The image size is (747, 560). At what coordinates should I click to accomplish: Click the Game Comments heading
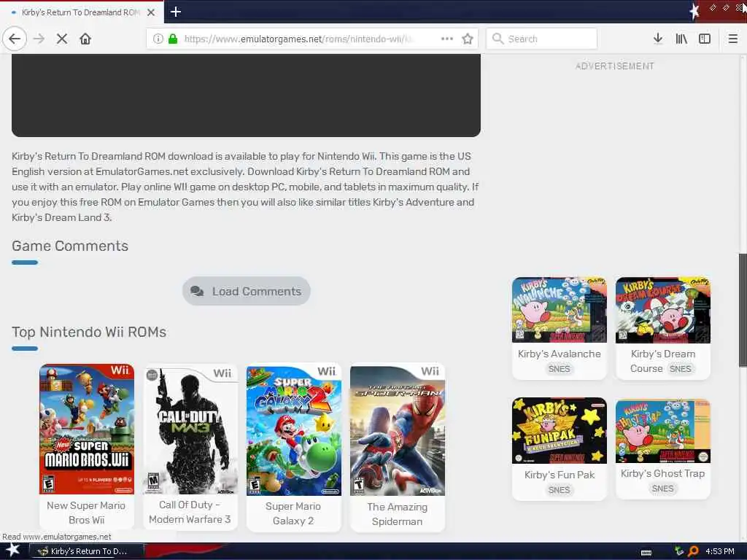(x=70, y=246)
